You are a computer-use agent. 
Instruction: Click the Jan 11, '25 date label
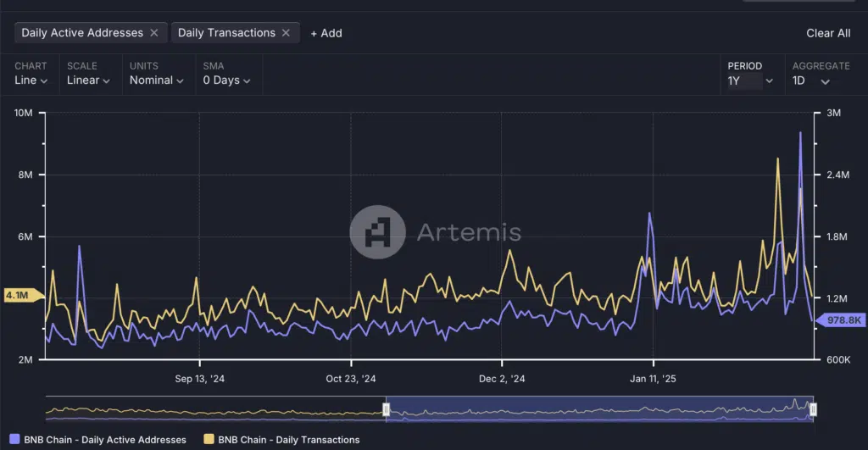tap(654, 379)
